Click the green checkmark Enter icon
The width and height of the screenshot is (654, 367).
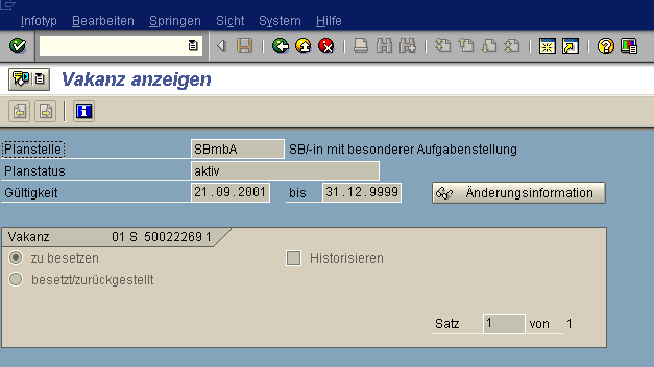18,45
